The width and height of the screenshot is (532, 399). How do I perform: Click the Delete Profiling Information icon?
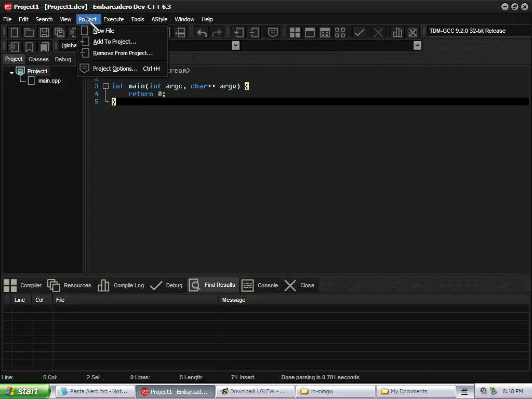point(413,33)
